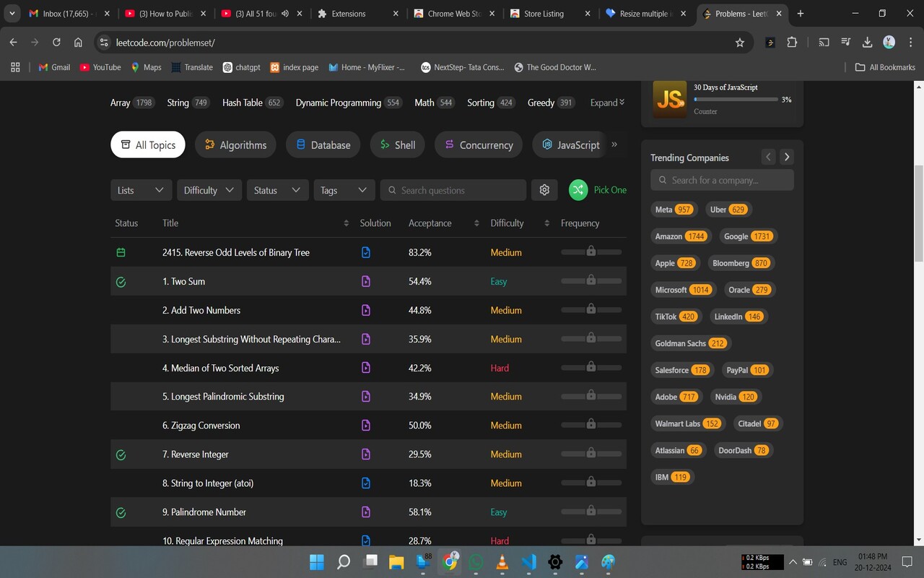
Task: Switch to the Database topic tab
Action: [x=323, y=144]
